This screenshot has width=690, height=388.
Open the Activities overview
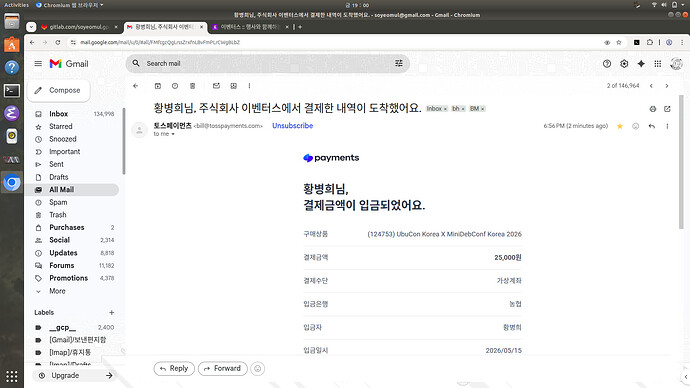pos(16,5)
